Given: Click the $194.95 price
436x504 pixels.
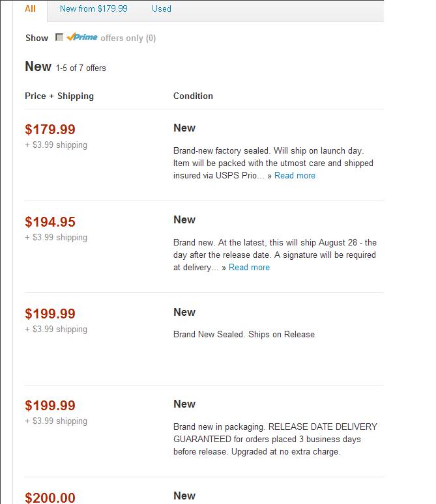Looking at the screenshot, I should coord(50,222).
